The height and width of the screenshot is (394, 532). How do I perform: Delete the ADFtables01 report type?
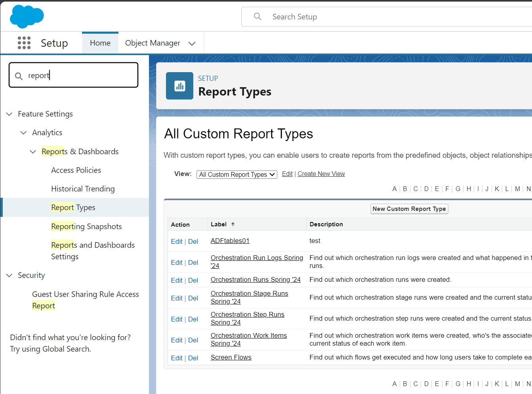point(193,241)
